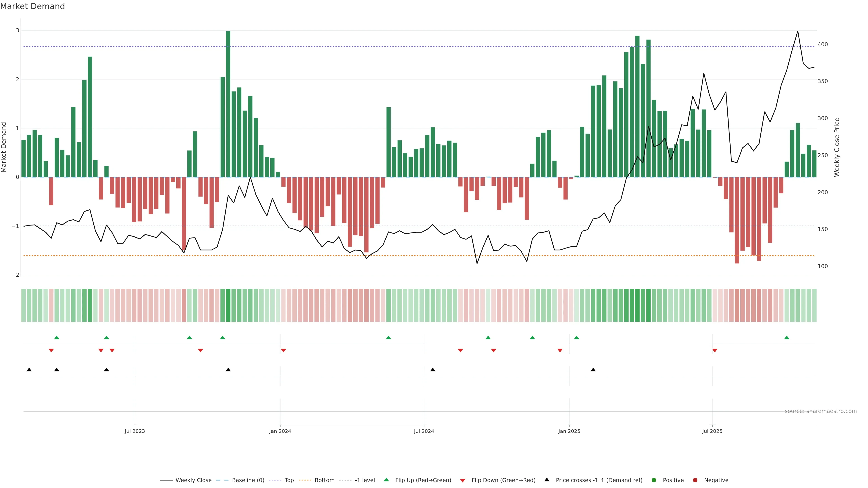
Task: Click the black triangle marker after Jan 2025
Action: (x=593, y=370)
